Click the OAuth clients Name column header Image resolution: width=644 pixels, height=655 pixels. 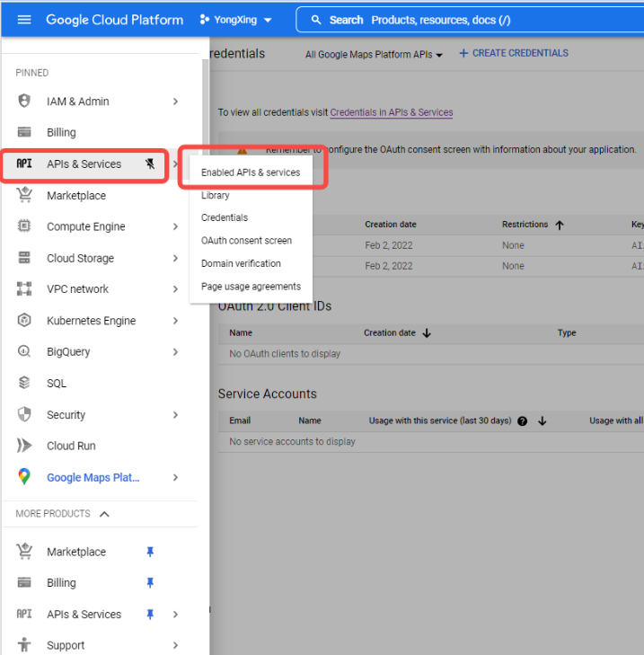(x=241, y=333)
